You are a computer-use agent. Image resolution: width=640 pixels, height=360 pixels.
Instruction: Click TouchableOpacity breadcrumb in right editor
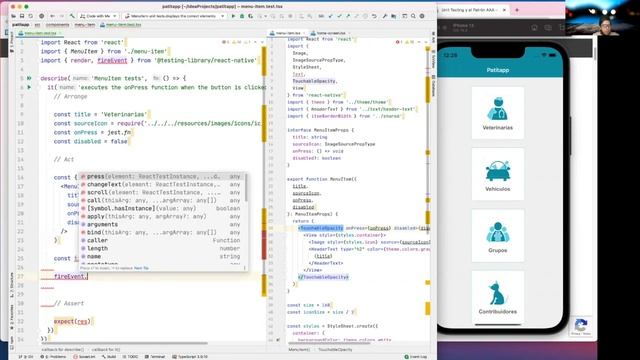coord(335,350)
